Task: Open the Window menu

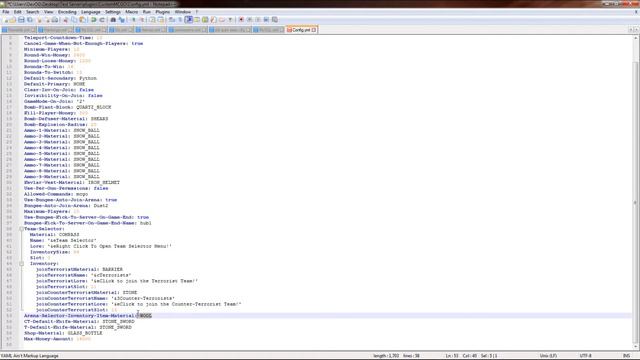Action: (x=182, y=12)
